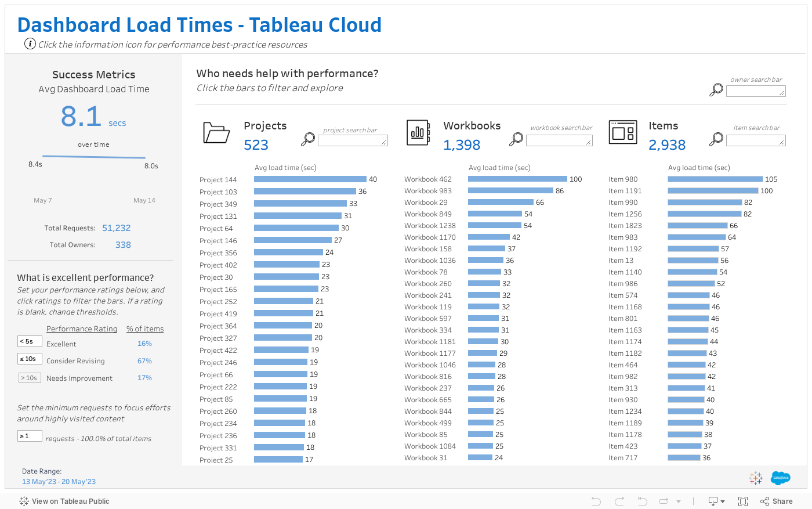Click the Projects count 523
The image size is (812, 509).
click(x=256, y=145)
